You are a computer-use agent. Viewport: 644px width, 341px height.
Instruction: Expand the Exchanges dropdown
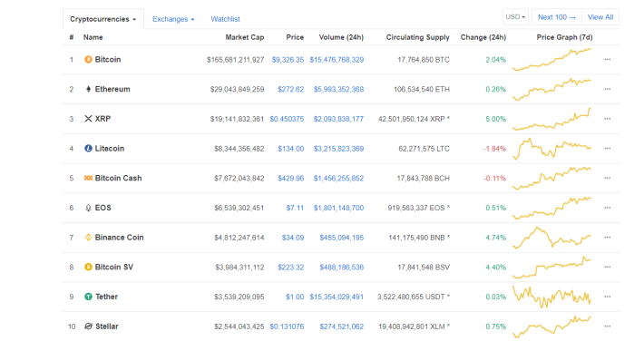(x=173, y=19)
